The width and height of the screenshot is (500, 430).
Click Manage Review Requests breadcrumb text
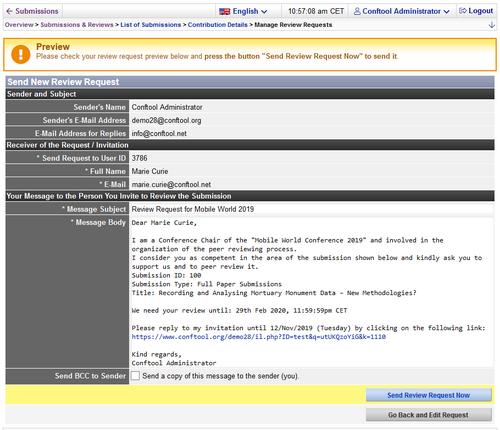point(293,25)
